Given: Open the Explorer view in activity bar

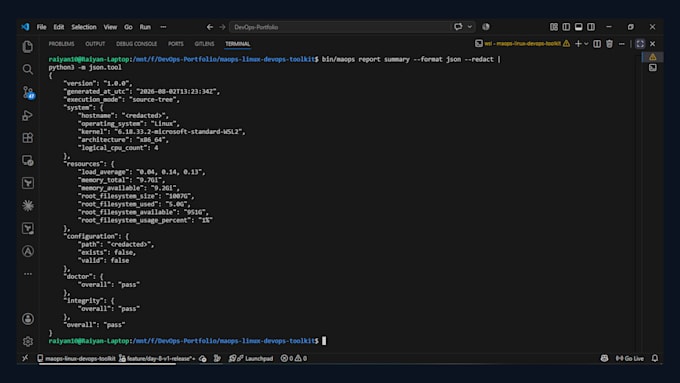Looking at the screenshot, I should coord(28,46).
